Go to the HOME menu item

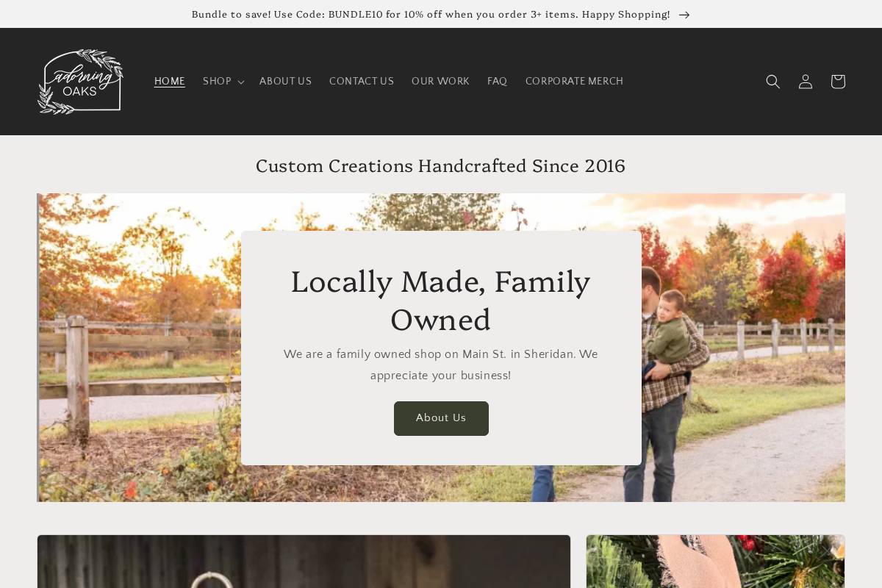tap(170, 82)
